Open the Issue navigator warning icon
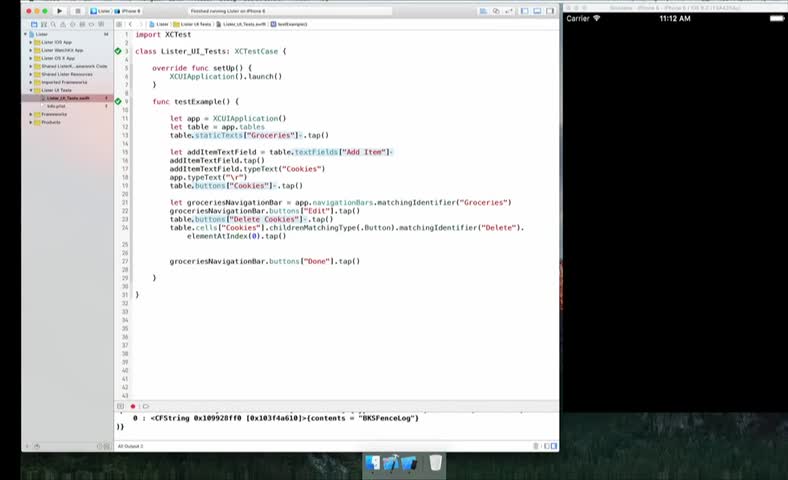The width and height of the screenshot is (788, 480). 63,24
